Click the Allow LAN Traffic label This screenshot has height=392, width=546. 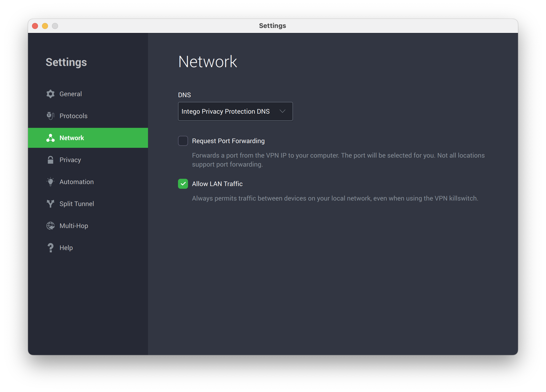coord(217,184)
